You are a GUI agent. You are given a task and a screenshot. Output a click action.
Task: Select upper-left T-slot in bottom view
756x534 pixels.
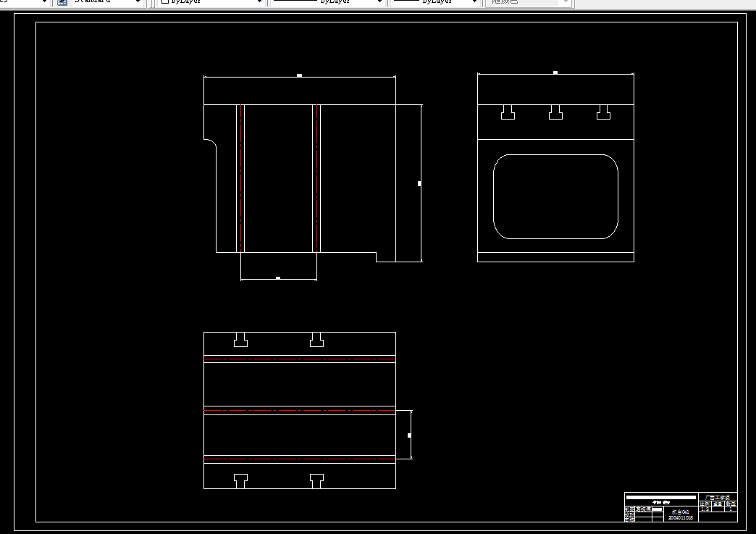click(x=240, y=340)
